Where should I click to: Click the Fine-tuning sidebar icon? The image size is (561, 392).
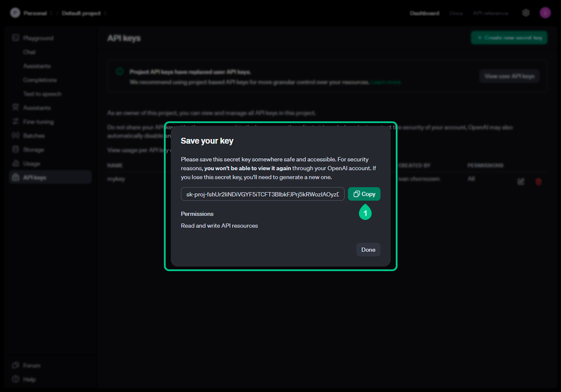click(x=16, y=122)
